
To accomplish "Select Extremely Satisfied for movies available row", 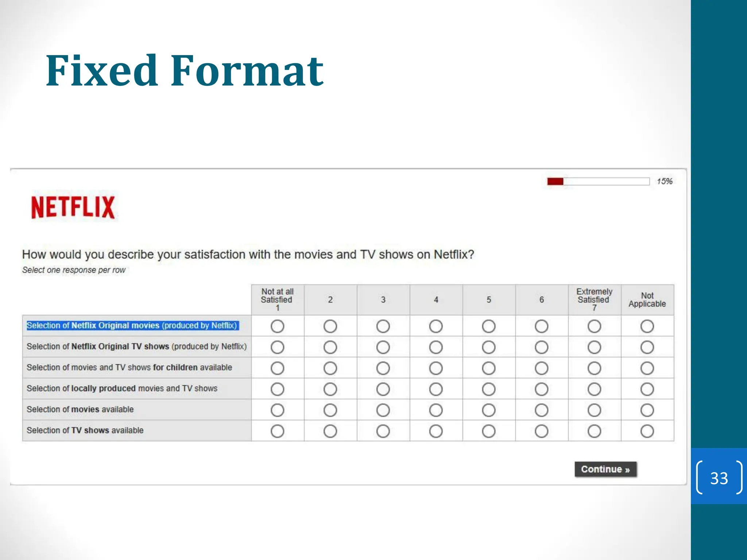I will [594, 410].
